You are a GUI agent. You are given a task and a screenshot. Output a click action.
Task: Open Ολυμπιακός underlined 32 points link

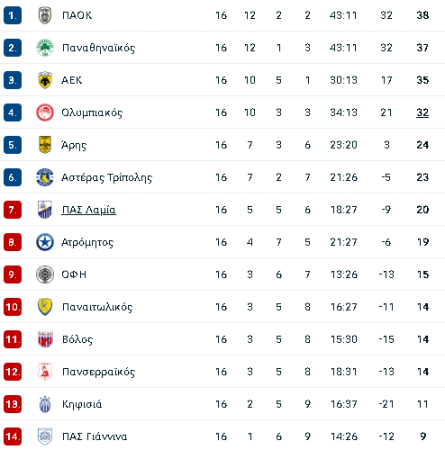[422, 113]
